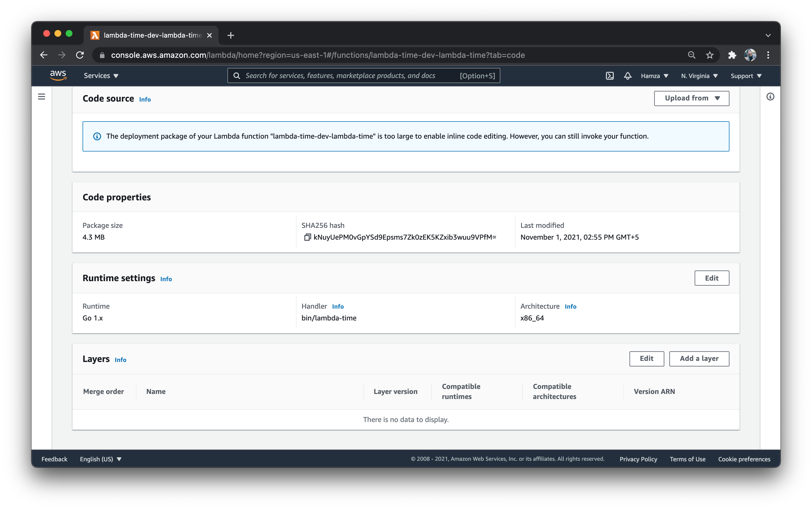Click the Name column header
Image resolution: width=812 pixels, height=509 pixels.
[x=156, y=391]
